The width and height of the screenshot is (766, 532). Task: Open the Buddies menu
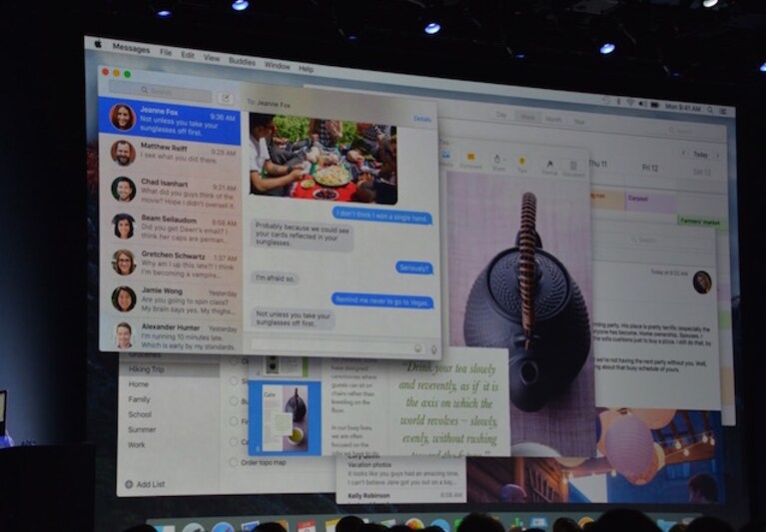[x=242, y=62]
